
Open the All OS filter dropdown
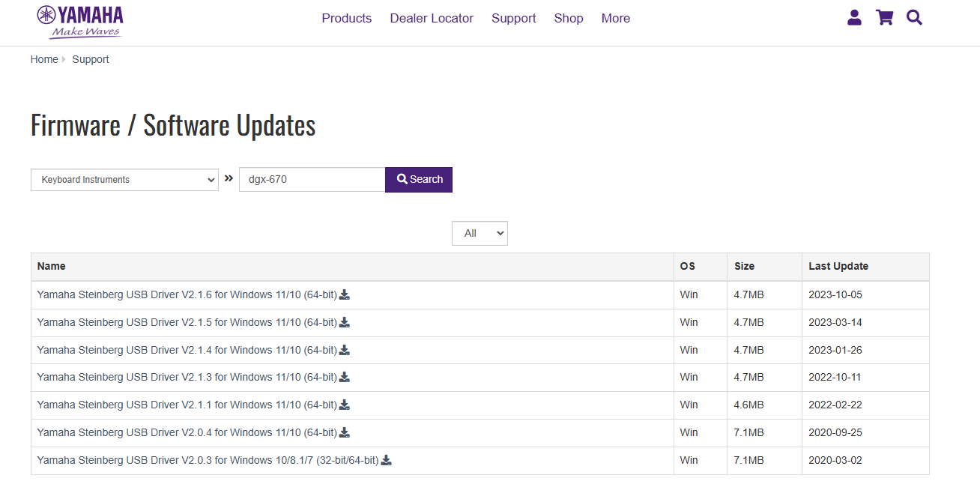[480, 233]
